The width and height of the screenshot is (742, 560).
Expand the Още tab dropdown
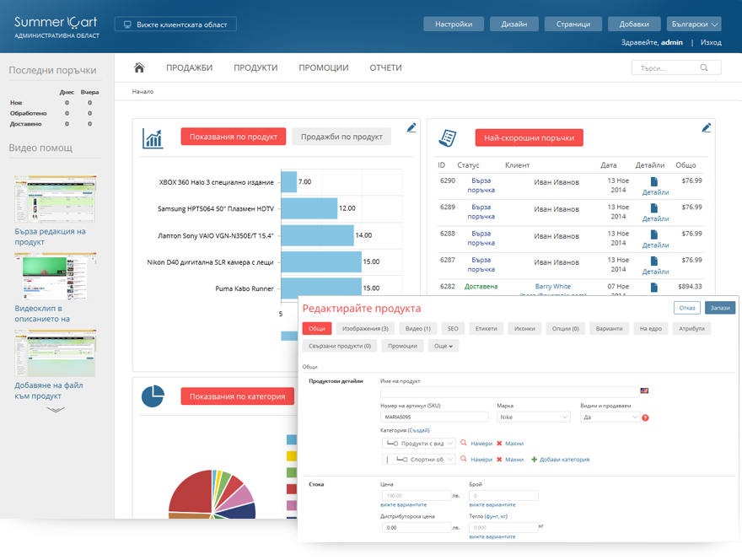click(444, 346)
